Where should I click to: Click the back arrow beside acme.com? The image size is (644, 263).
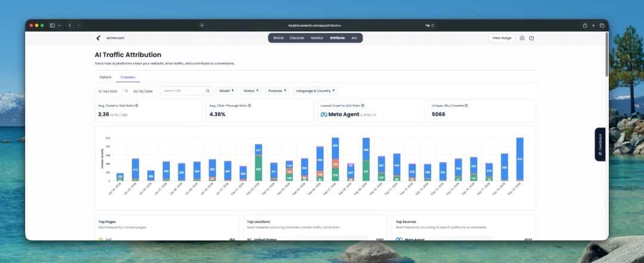(98, 38)
